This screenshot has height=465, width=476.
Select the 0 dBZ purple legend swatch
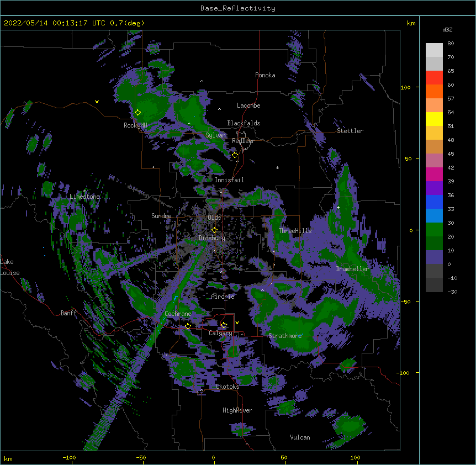click(x=434, y=257)
